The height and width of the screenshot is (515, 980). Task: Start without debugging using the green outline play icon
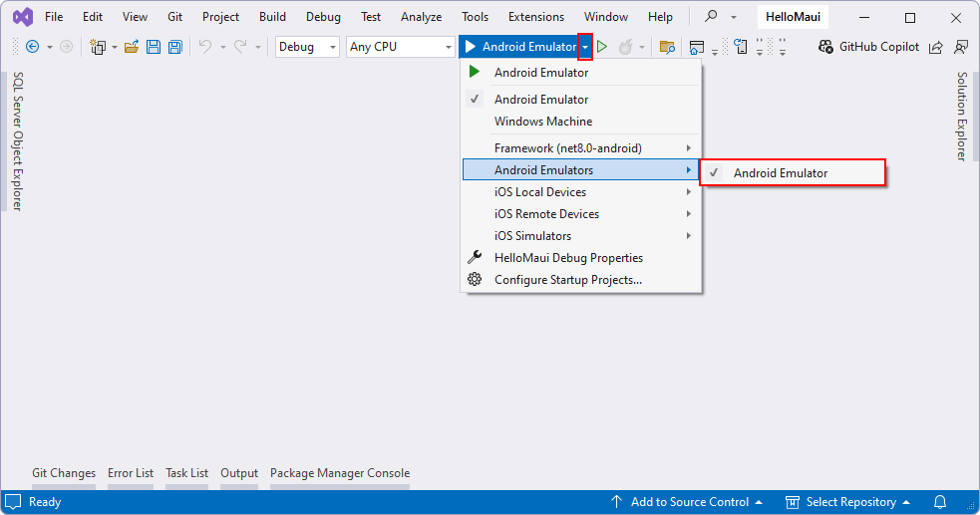pyautogui.click(x=602, y=47)
